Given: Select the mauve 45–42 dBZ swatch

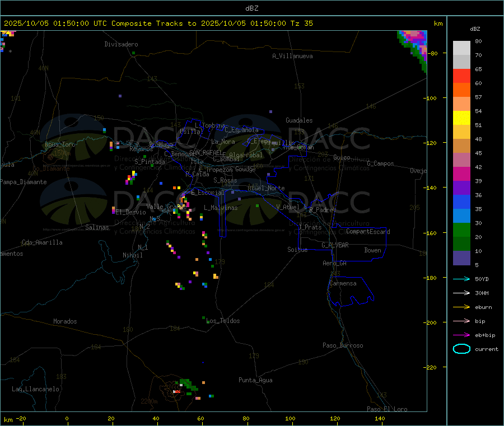Looking at the screenshot, I should point(461,160).
